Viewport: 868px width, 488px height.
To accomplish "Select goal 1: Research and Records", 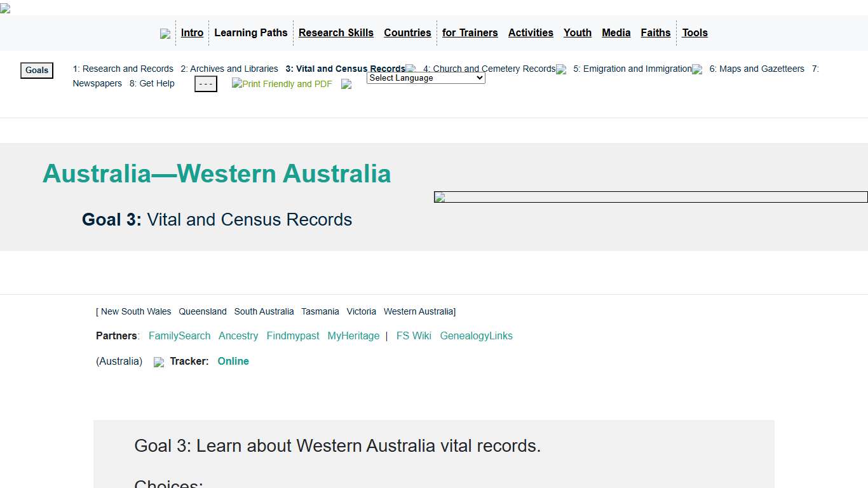I will pos(123,69).
